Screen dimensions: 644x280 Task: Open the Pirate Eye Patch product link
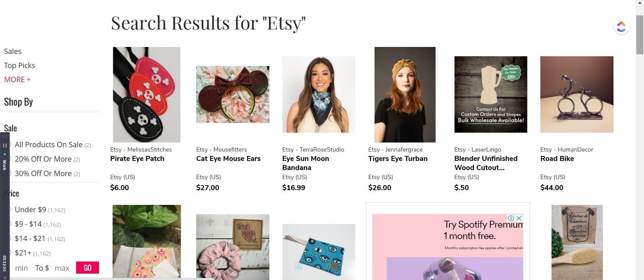pos(137,159)
